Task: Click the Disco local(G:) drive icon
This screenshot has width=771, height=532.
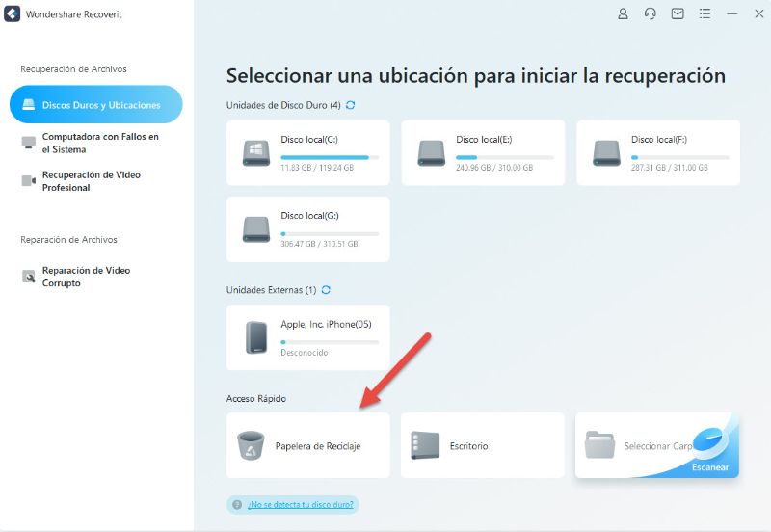Action: [x=256, y=229]
